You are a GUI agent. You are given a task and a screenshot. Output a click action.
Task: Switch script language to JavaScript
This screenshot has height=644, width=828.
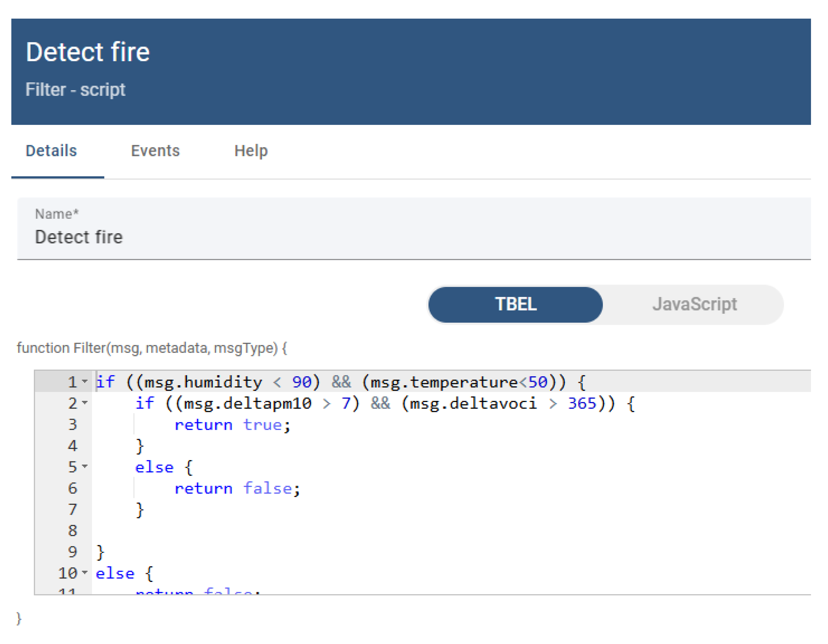pyautogui.click(x=695, y=304)
